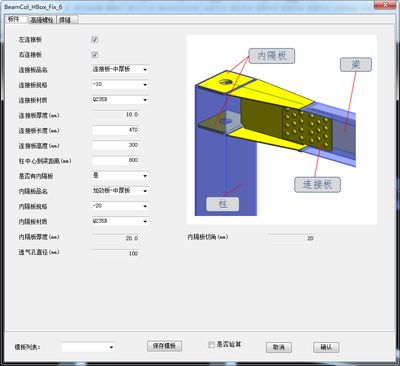400x366 pixels.
Task: Click the 透气孔直径(mm) label
Action: tap(39, 252)
